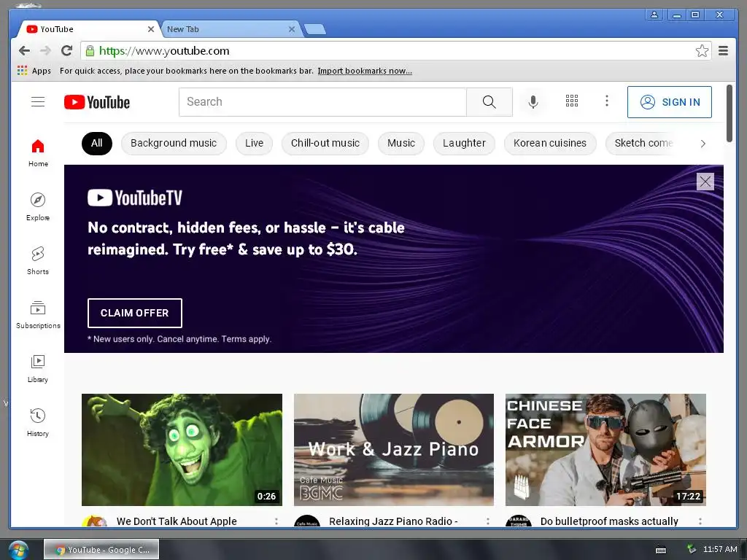Open the Windows Start button
The width and height of the screenshot is (747, 560).
18,550
